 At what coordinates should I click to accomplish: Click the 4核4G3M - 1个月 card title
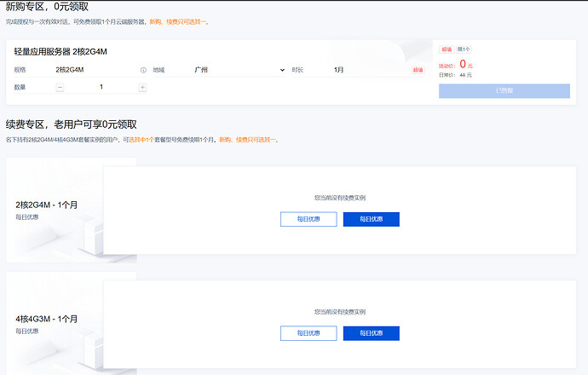47,319
